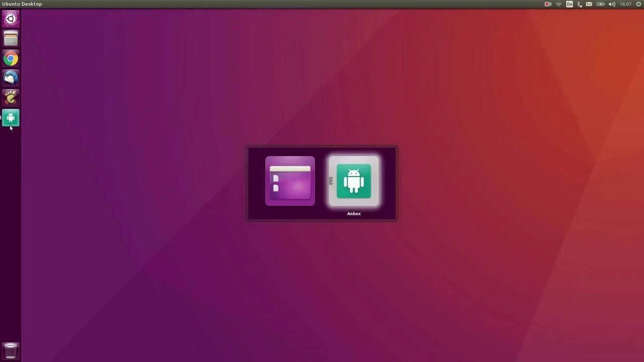Select the desktop tile in switcher
The image size is (644, 362).
(290, 181)
